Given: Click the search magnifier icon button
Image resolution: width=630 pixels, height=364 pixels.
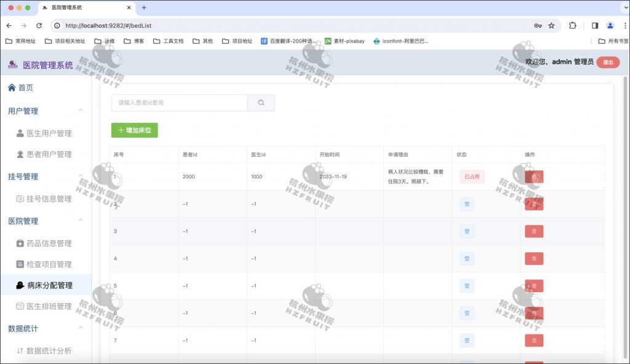Looking at the screenshot, I should coord(261,103).
